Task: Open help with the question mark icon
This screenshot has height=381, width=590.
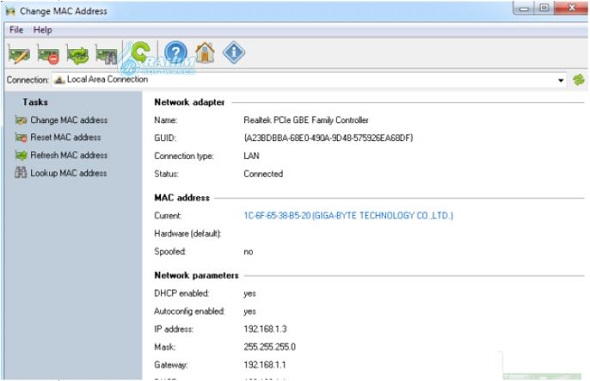Action: (x=176, y=53)
